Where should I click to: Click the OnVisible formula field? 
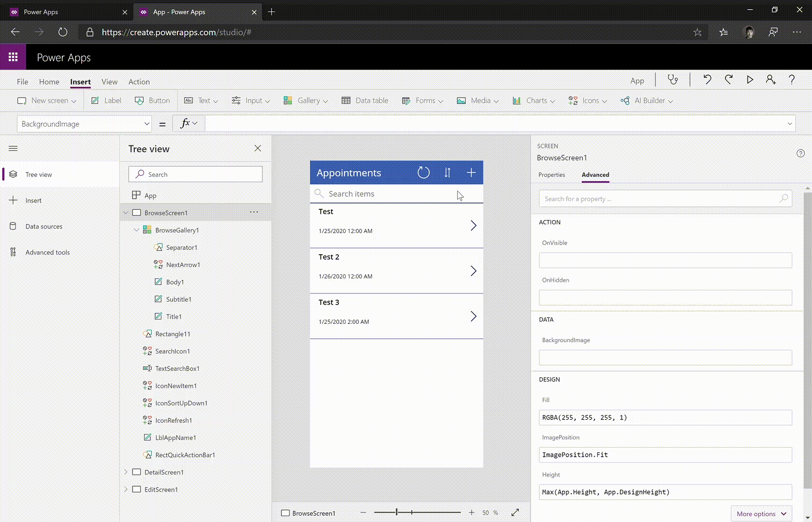tap(666, 261)
